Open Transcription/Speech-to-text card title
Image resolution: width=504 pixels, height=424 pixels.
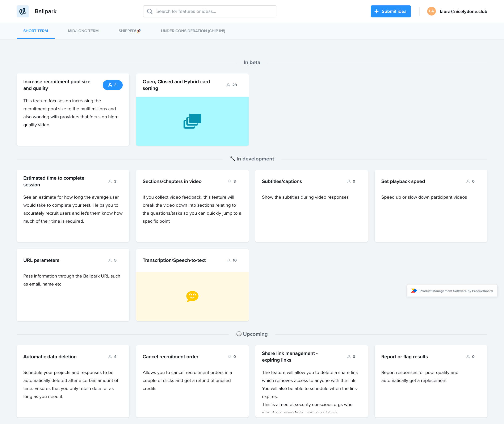174,260
